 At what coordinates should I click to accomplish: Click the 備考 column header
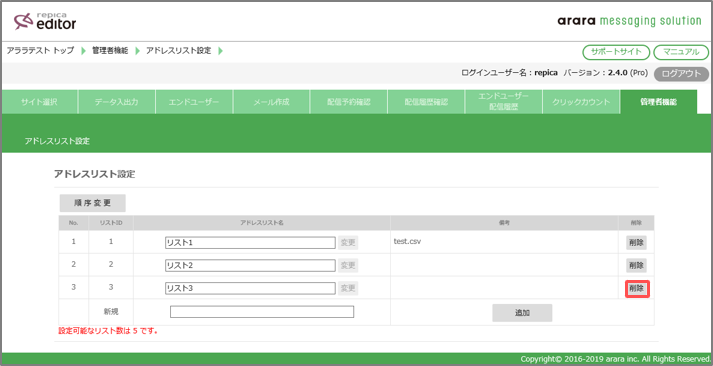(x=504, y=223)
